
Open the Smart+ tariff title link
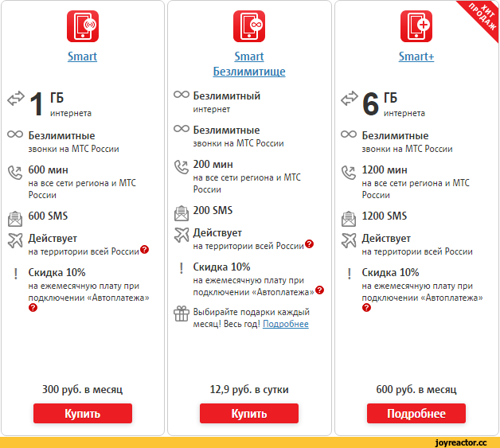[x=416, y=56]
